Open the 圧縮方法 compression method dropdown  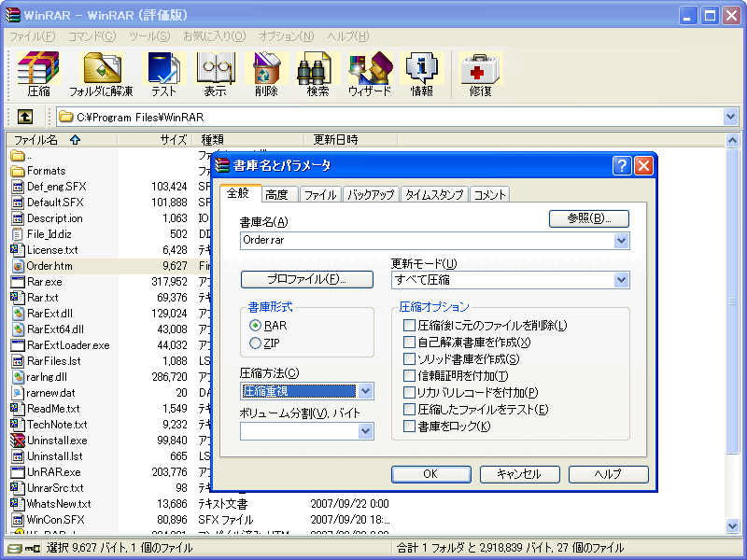[365, 391]
